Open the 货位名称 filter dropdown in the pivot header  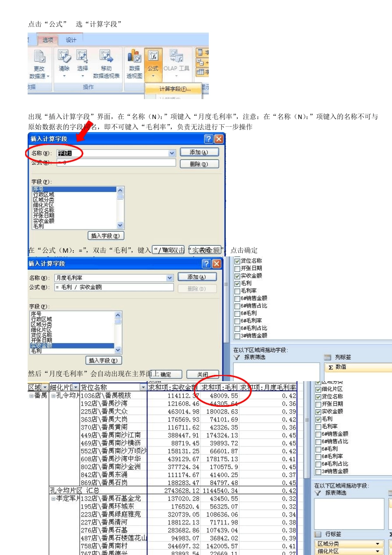[144, 387]
